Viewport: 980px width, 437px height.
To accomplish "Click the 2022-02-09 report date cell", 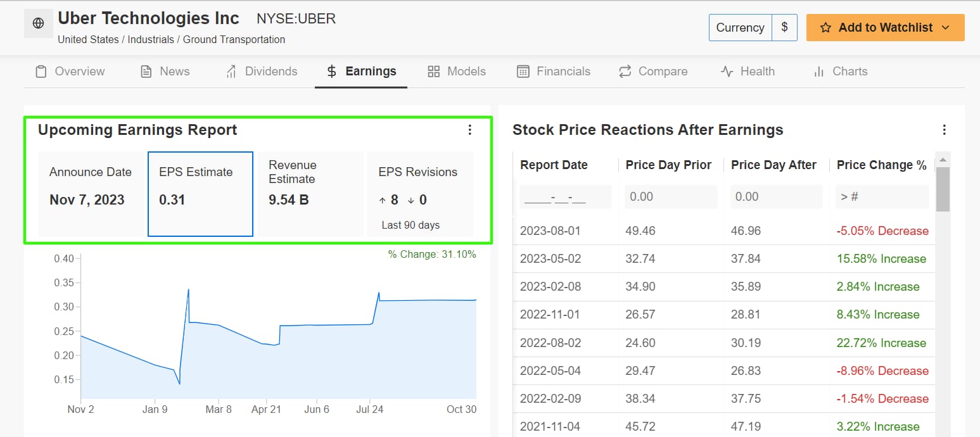I will pyautogui.click(x=550, y=399).
